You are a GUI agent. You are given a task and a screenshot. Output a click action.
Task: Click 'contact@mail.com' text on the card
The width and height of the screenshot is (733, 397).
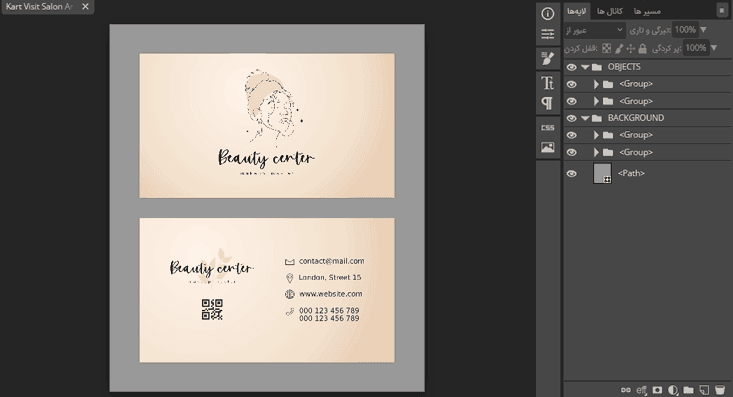tap(331, 261)
